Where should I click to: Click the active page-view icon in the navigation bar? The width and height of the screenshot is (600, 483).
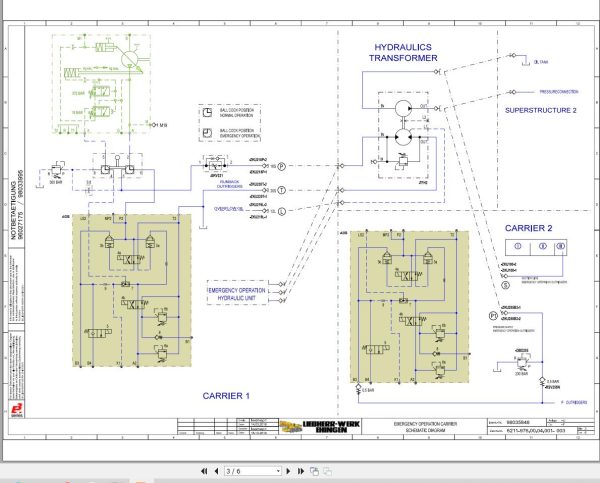(x=315, y=471)
